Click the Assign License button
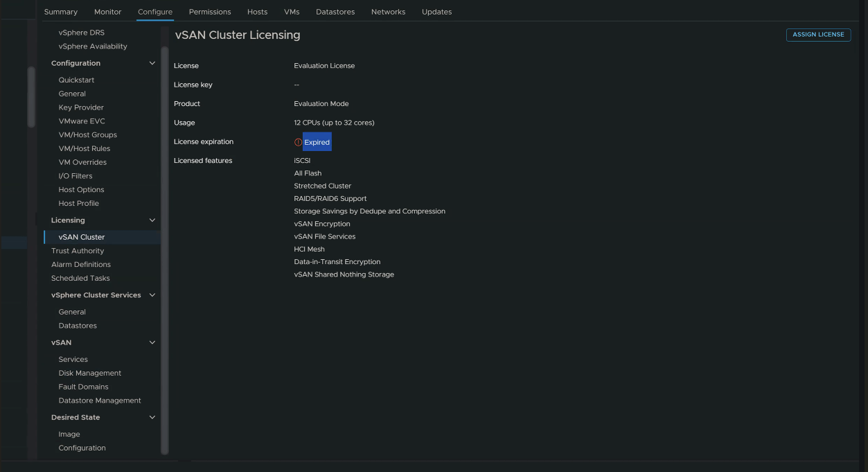This screenshot has width=868, height=472. (818, 35)
